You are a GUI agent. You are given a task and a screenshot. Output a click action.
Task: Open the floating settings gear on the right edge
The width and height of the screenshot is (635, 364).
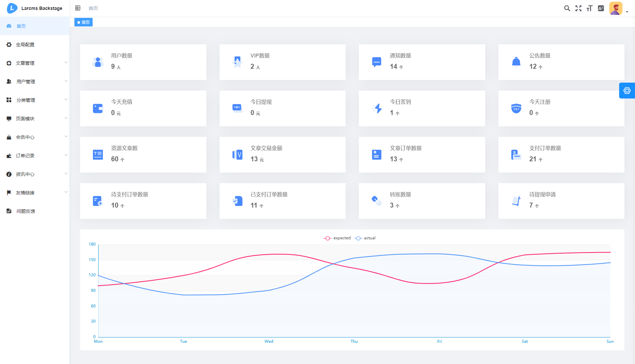(x=627, y=90)
